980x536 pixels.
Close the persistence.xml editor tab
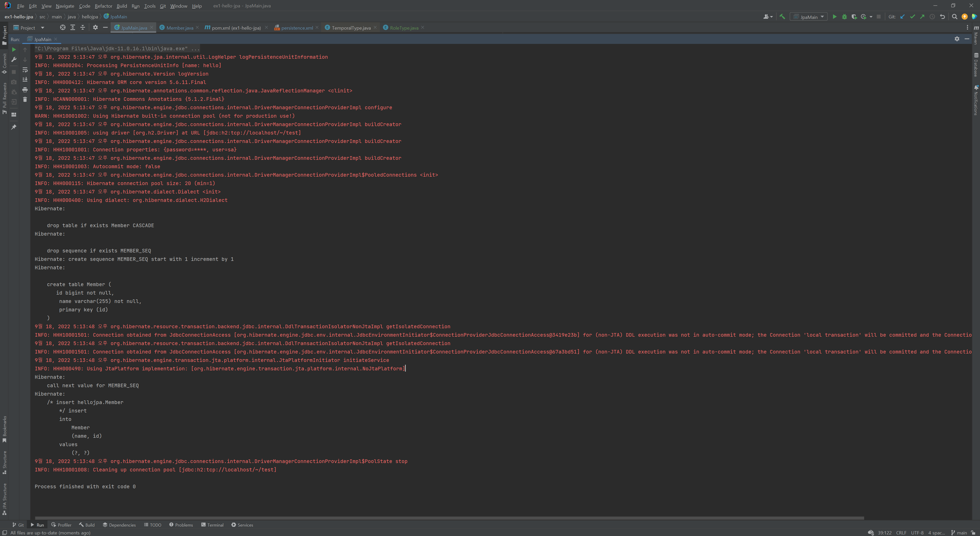point(317,27)
